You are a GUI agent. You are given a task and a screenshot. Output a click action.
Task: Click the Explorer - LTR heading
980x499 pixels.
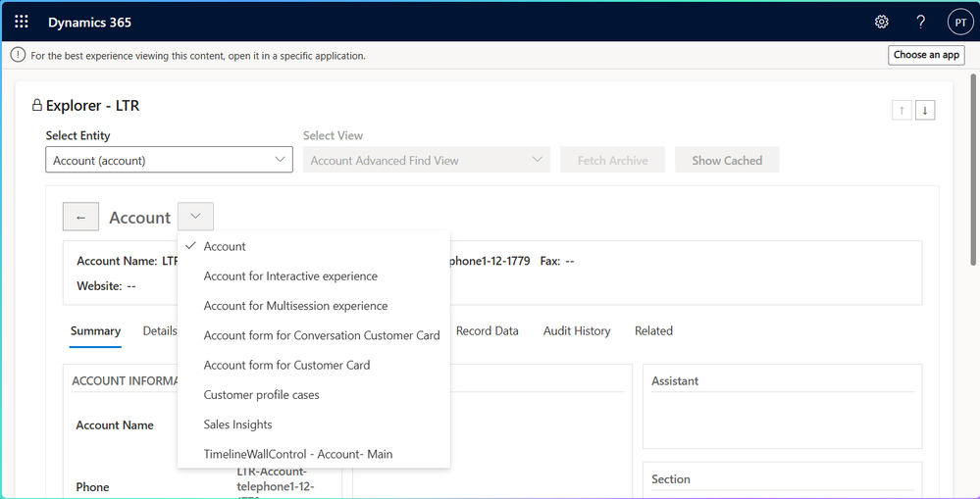(92, 106)
